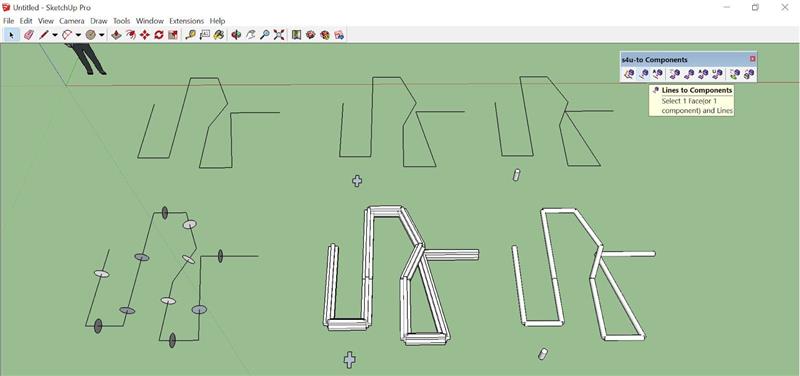Open the Window menu
Viewport: 800px width, 376px height.
click(x=150, y=21)
